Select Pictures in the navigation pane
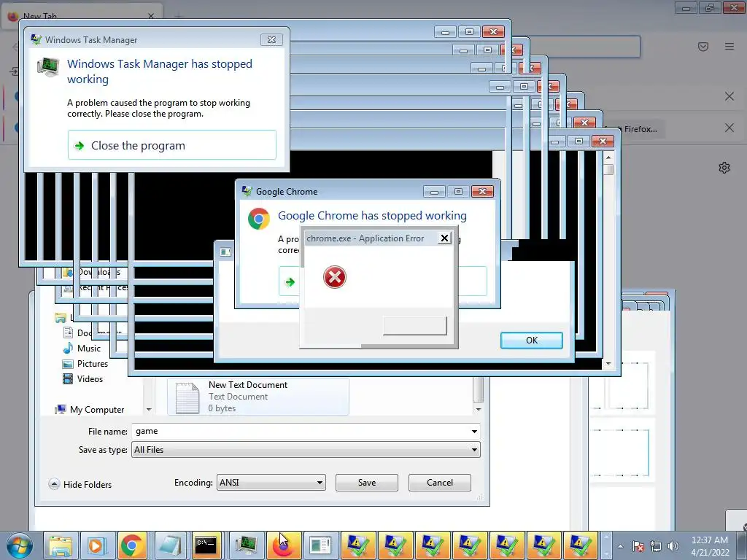The width and height of the screenshot is (747, 560). 85,363
